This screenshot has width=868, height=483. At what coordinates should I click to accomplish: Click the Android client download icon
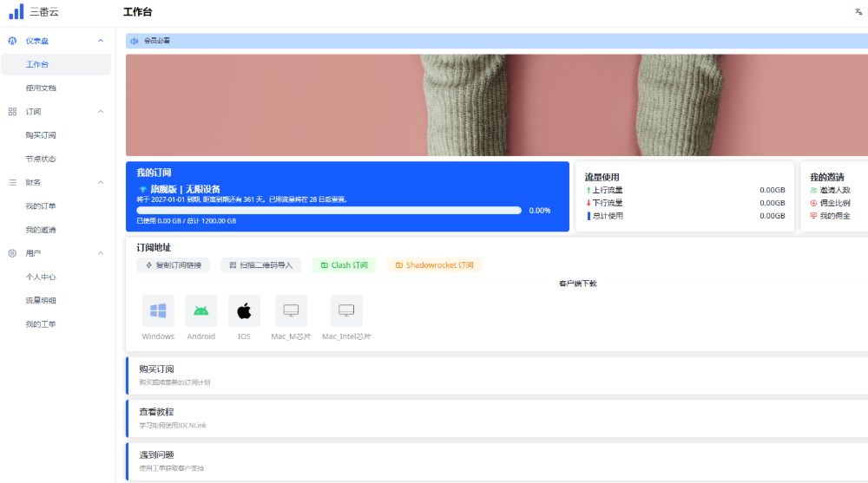(x=201, y=310)
